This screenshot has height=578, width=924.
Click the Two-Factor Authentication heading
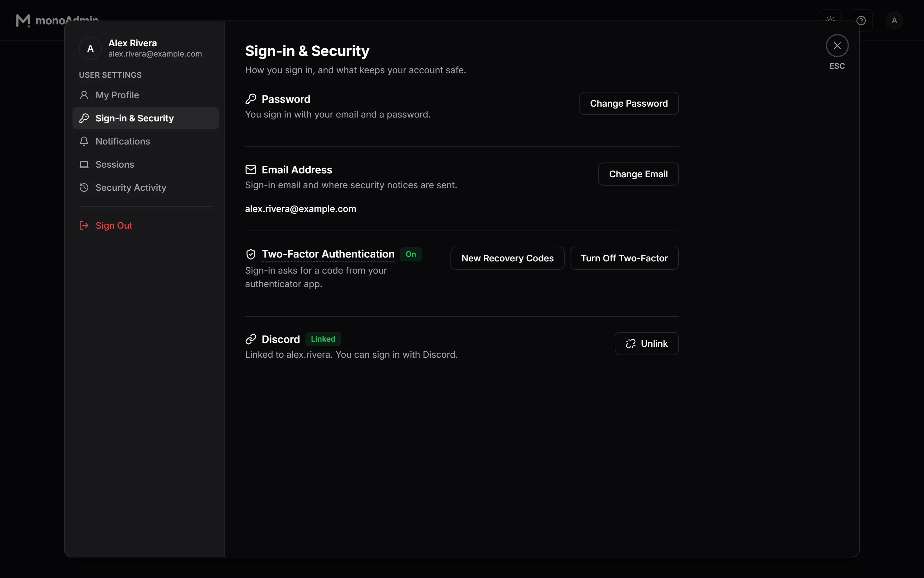point(328,254)
